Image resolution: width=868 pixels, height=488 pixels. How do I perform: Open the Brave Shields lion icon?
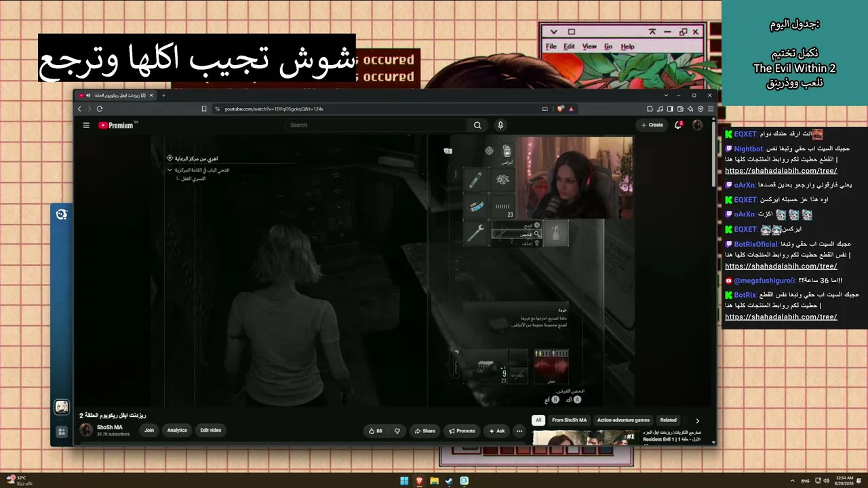coord(561,108)
